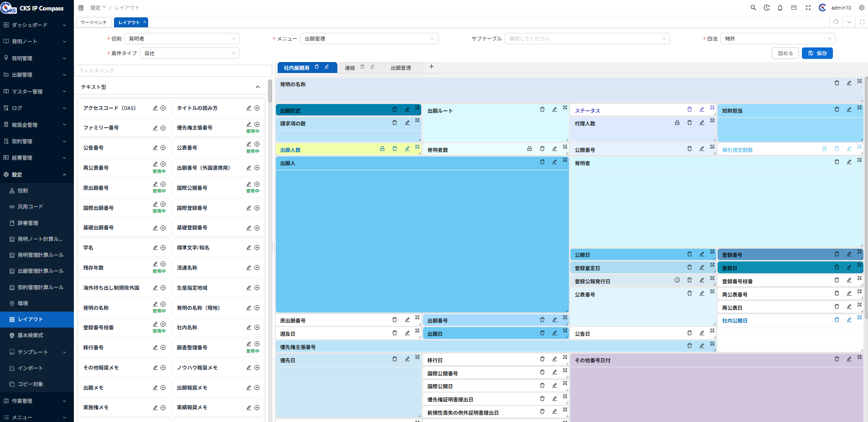Click the field list vertical scrollbar
Viewport: 868px width, 422px height.
click(270, 91)
